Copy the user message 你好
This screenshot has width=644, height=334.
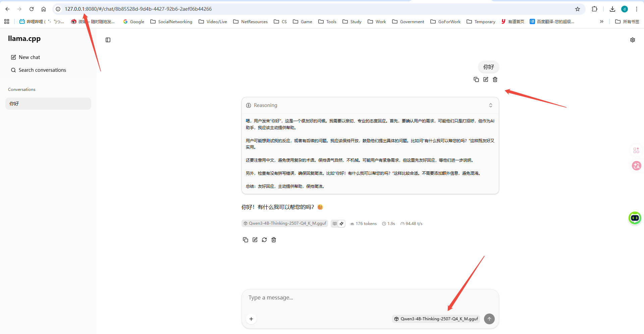[476, 79]
